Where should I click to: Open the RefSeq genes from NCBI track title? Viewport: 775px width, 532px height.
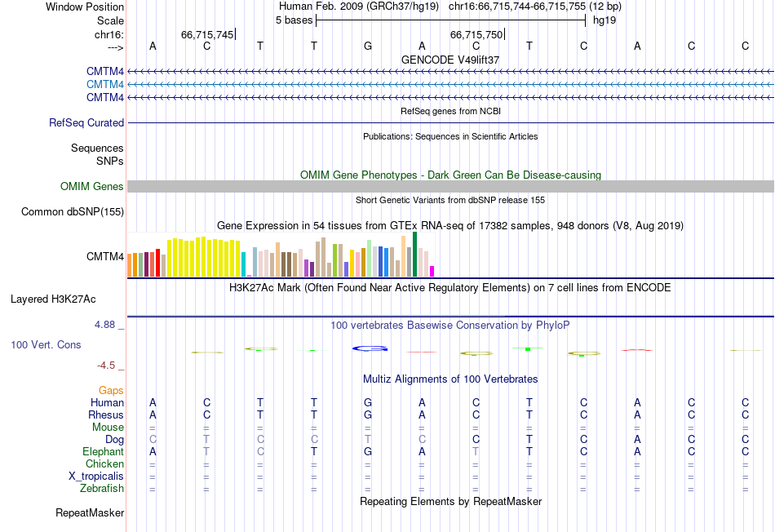pos(450,111)
